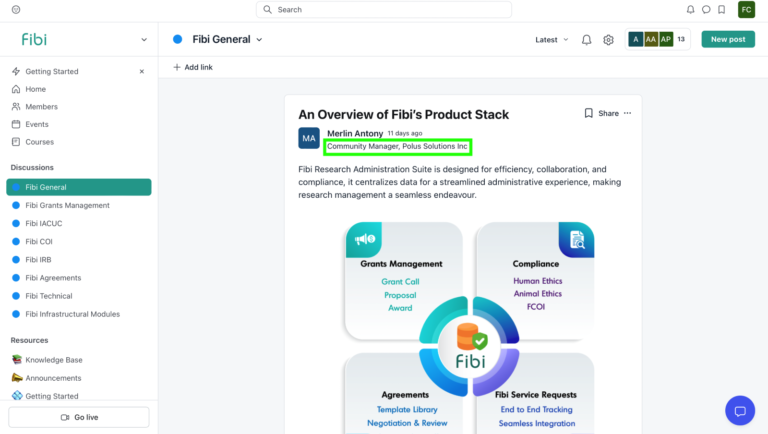Click author name Merlin Antony
The image size is (768, 434).
click(355, 133)
